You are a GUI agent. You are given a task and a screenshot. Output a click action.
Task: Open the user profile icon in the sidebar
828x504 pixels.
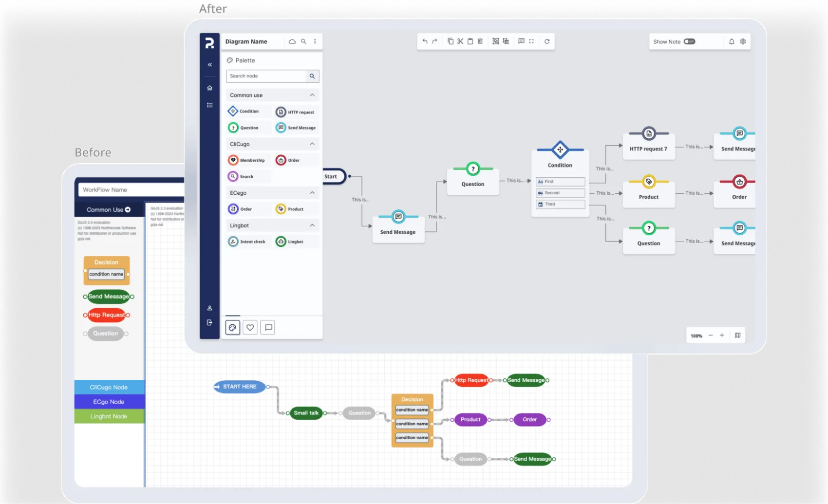pos(210,308)
